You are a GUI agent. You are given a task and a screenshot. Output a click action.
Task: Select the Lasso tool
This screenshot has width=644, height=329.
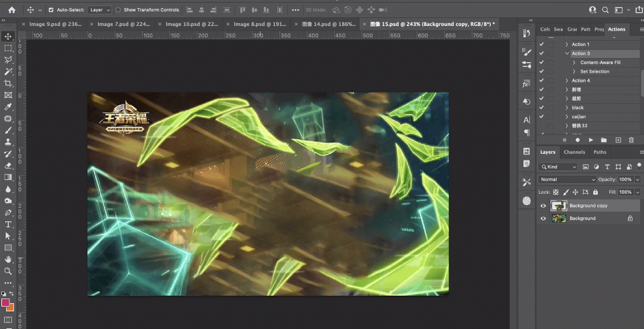9,60
